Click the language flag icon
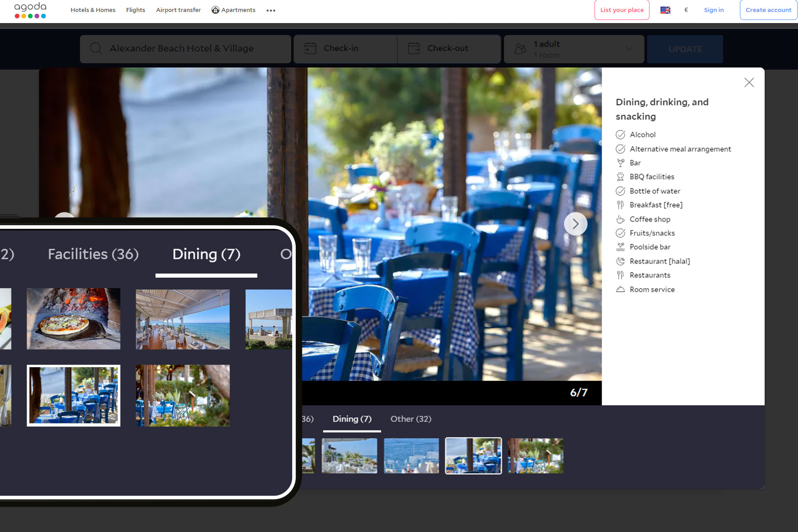The image size is (798, 532). [665, 10]
